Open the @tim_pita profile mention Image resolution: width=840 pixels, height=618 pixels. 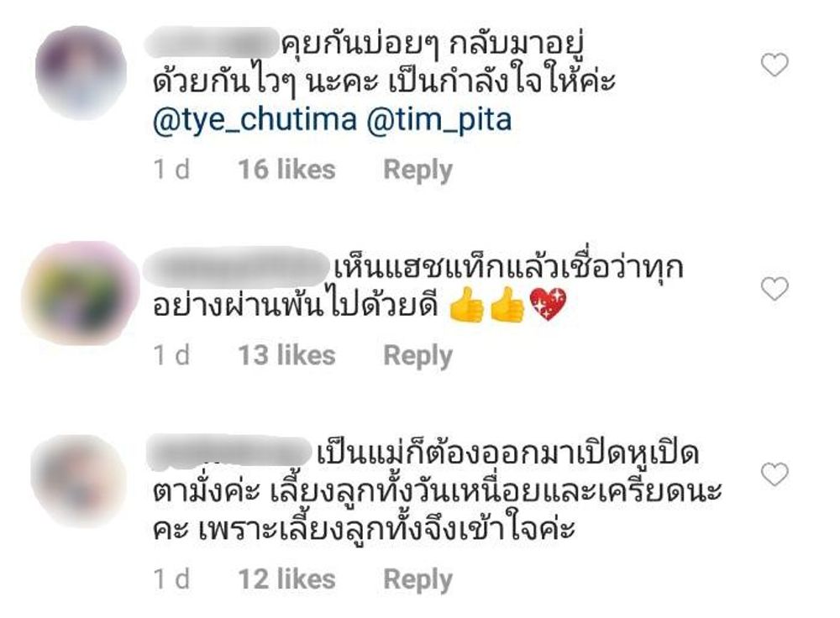pos(439,121)
